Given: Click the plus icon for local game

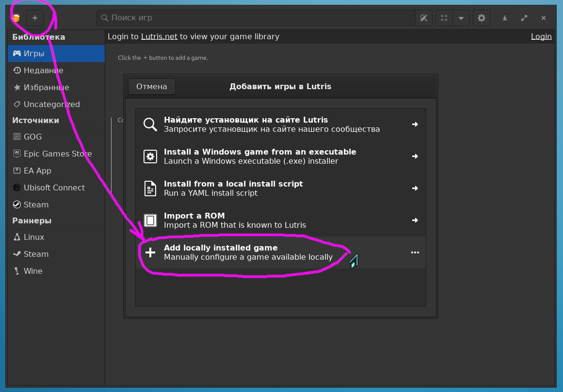Looking at the screenshot, I should 150,252.
